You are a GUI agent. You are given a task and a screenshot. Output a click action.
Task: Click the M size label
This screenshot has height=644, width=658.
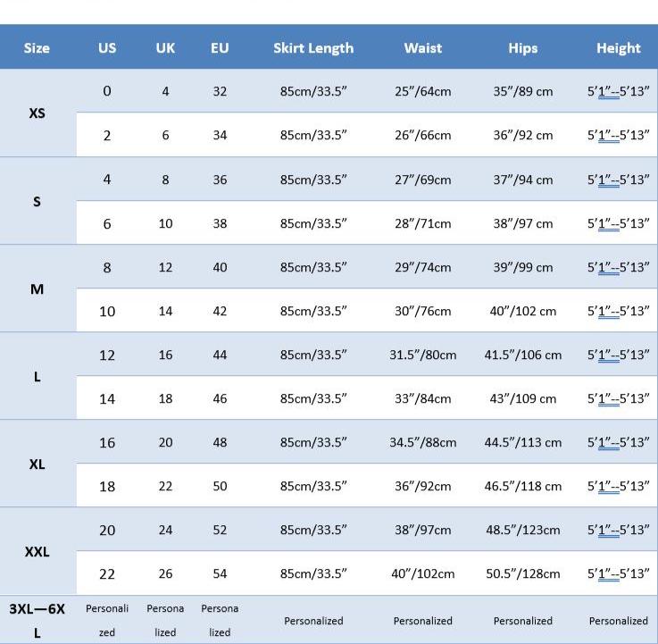37,289
